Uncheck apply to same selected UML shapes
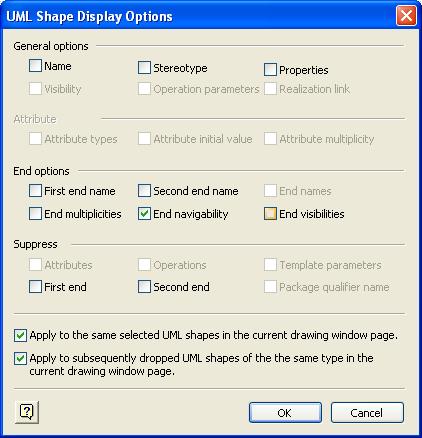The image size is (422, 438). [x=20, y=335]
